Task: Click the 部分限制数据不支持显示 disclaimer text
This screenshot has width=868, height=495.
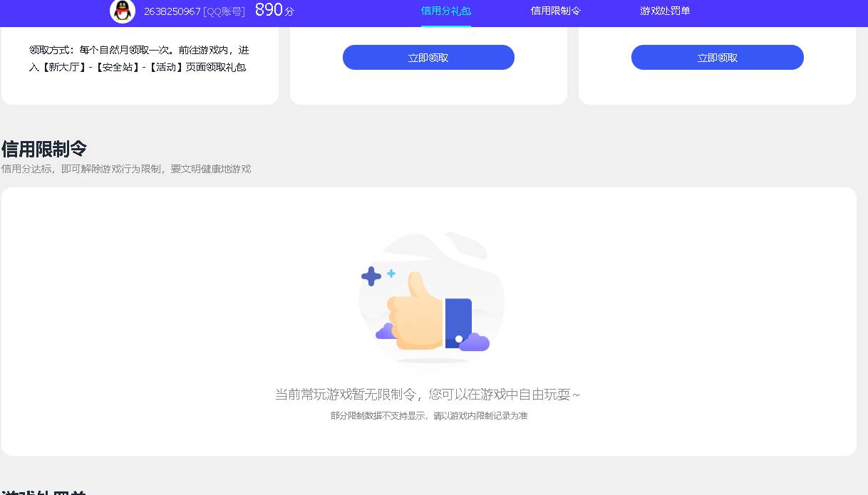Action: pyautogui.click(x=429, y=415)
